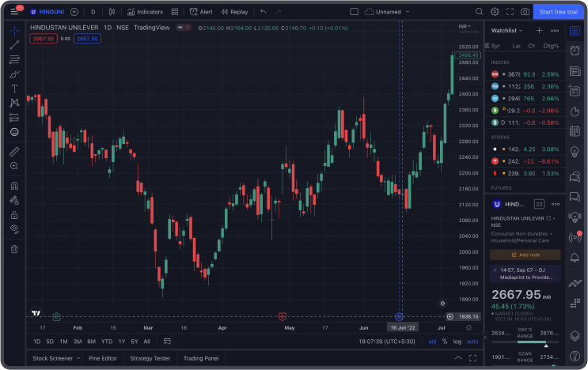Viewport: 588px width, 370px height.
Task: Toggle magnet mode for drawings
Action: click(x=14, y=186)
